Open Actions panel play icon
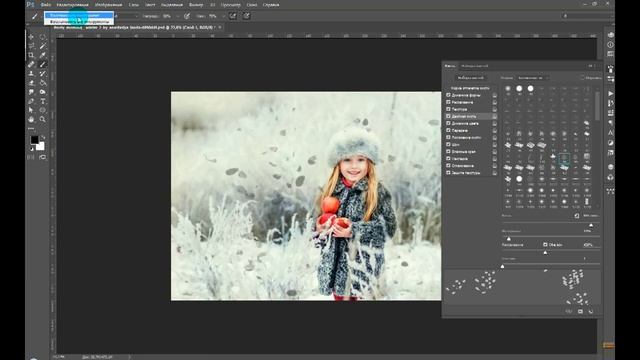The image size is (640, 360). [611, 93]
